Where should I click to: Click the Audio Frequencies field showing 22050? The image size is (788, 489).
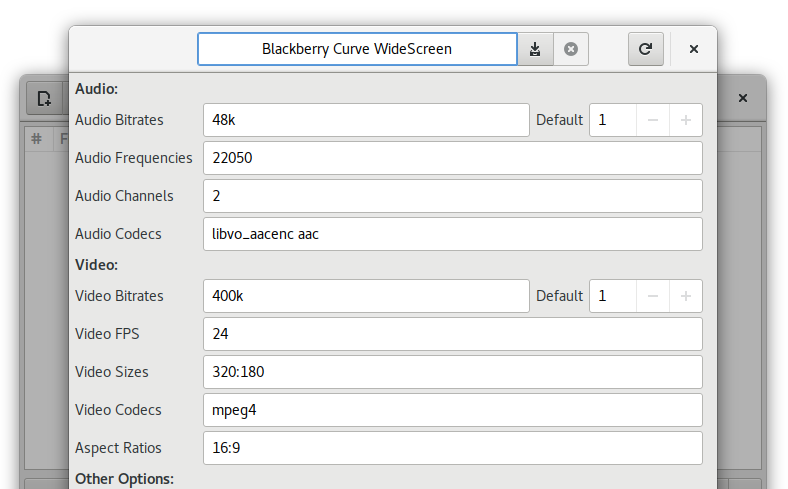click(453, 158)
